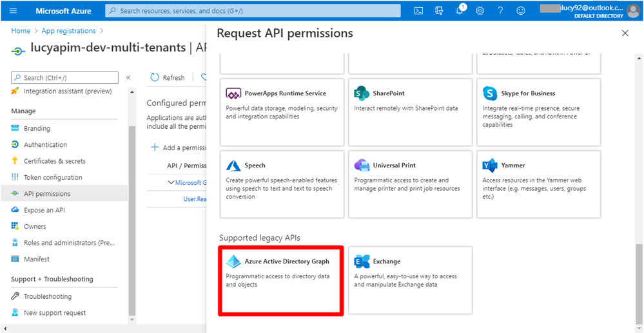This screenshot has height=333, width=644.
Task: Click the DEFAULT DIRECTORY label
Action: click(598, 16)
